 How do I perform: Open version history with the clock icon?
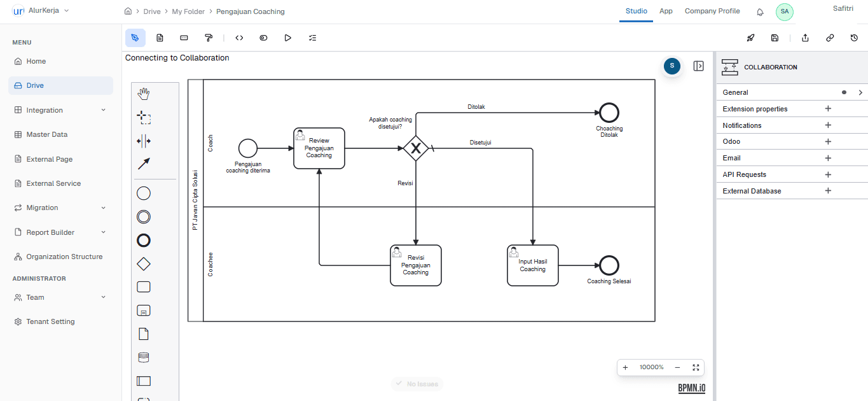[x=854, y=38]
